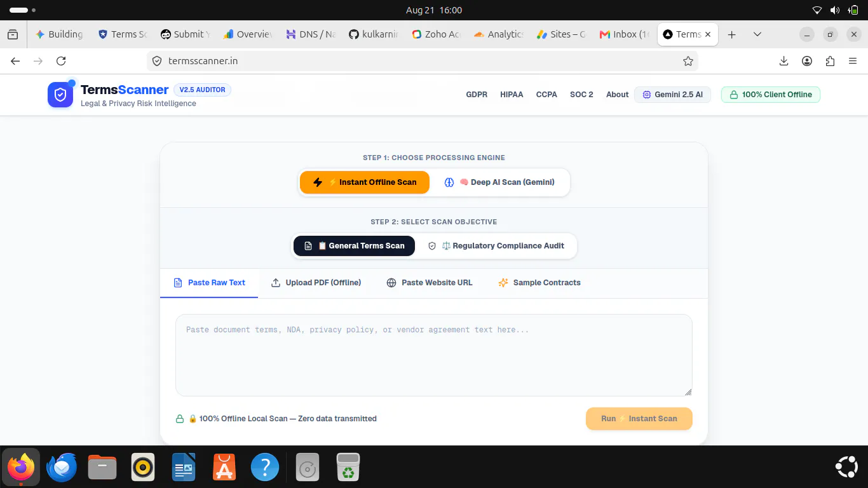This screenshot has width=868, height=488.
Task: Switch to the Overview tab
Action: tap(248, 34)
